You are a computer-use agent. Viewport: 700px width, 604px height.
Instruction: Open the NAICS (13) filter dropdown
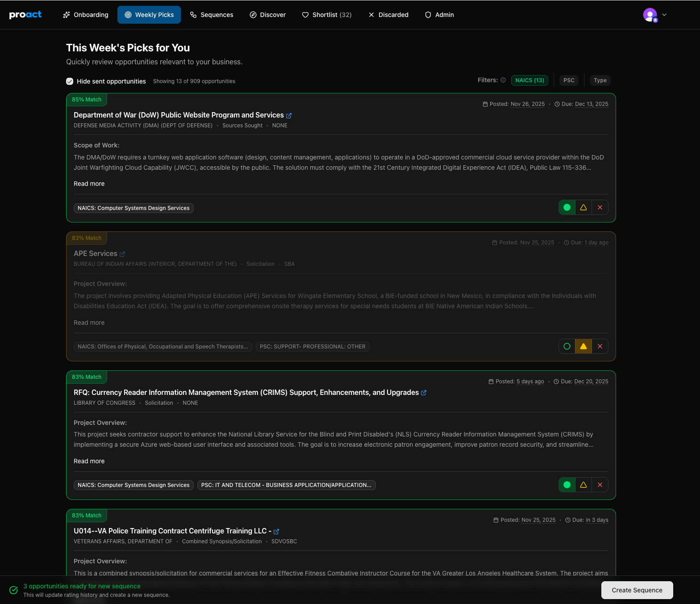529,80
